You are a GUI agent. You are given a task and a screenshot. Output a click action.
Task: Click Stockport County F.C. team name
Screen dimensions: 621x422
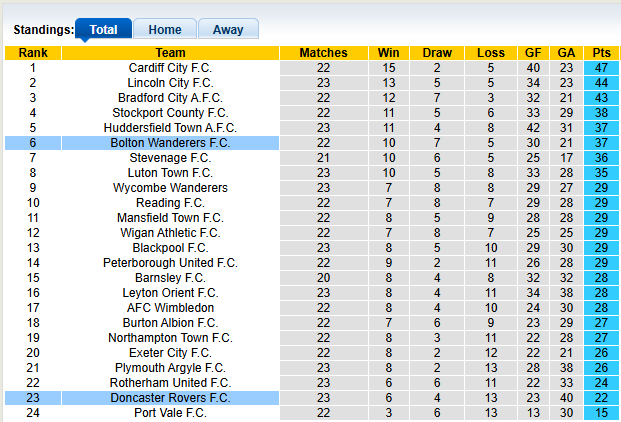[x=170, y=113]
